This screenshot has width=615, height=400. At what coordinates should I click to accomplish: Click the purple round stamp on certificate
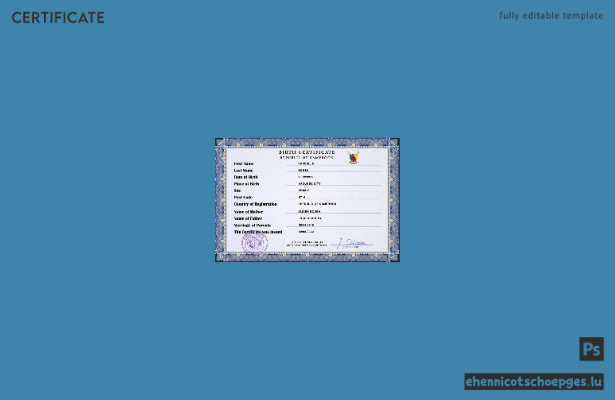(x=255, y=243)
